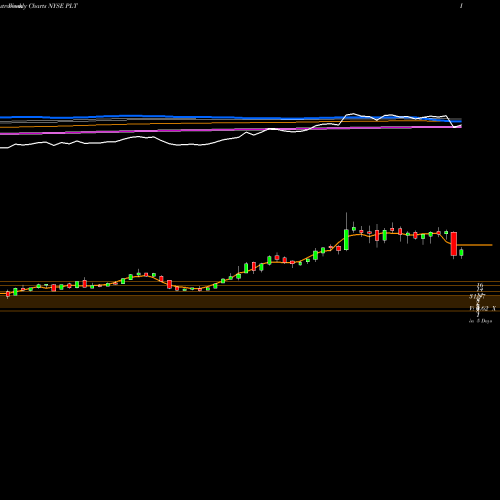The width and height of the screenshot is (500, 500).
Task: Click the tallest green candlestick with the long upper wick
Action: tap(346, 231)
